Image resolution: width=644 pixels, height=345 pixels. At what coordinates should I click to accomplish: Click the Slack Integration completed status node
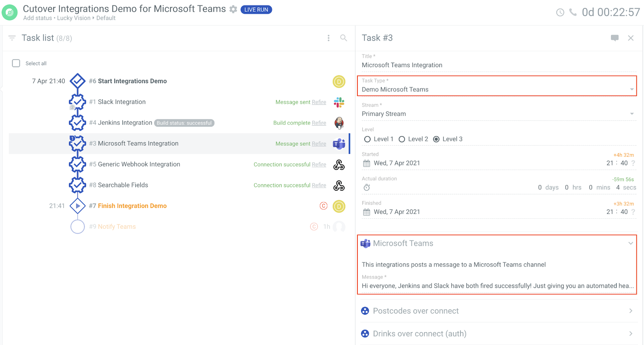coord(78,102)
